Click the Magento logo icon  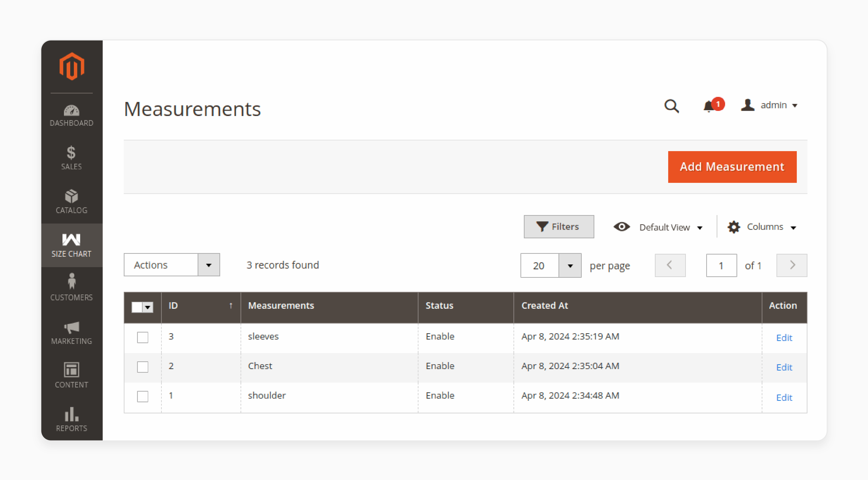[x=71, y=66]
